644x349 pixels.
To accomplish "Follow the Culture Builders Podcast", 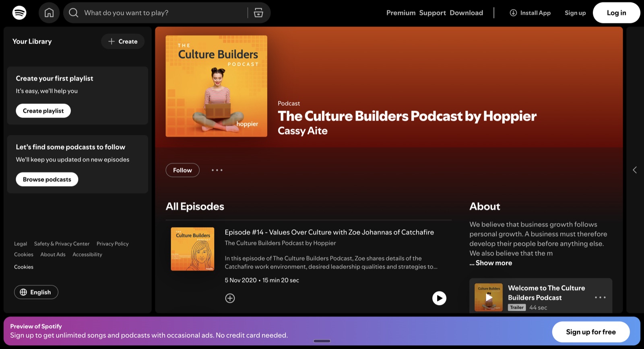I will coord(182,170).
